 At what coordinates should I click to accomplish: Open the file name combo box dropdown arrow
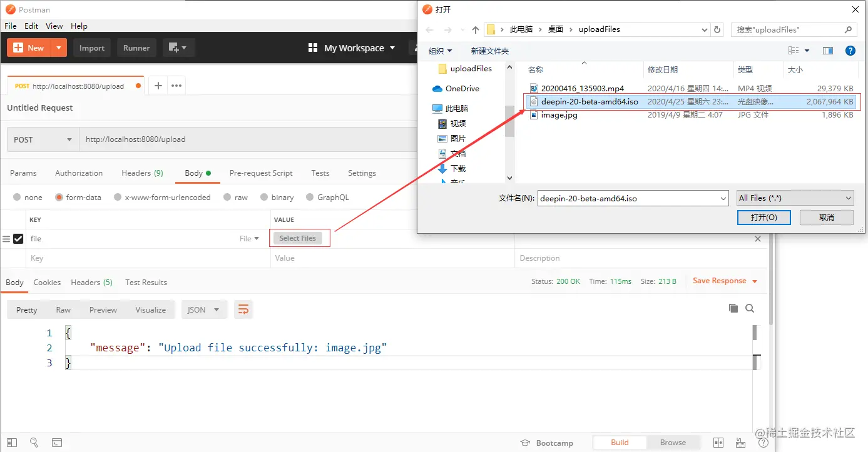[723, 198]
